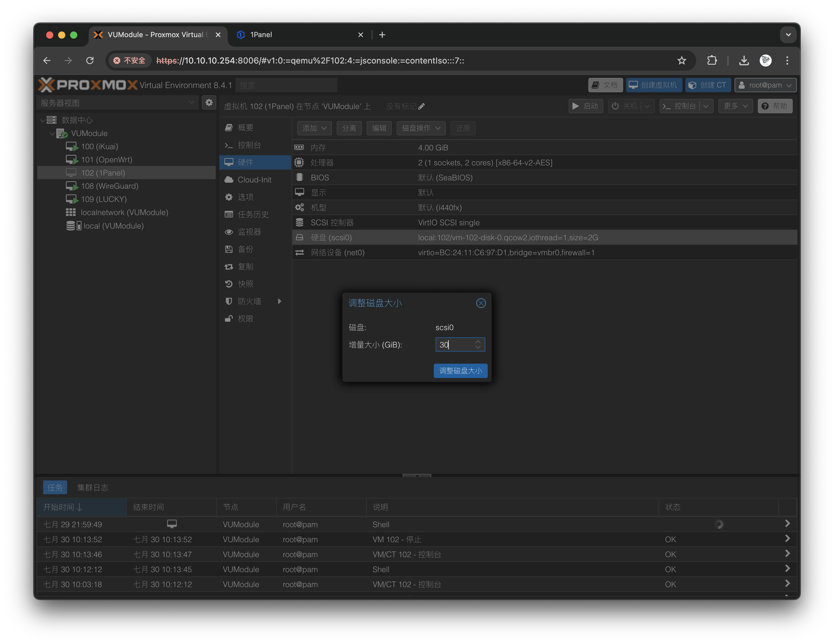Click the server view gear icon

tap(209, 103)
